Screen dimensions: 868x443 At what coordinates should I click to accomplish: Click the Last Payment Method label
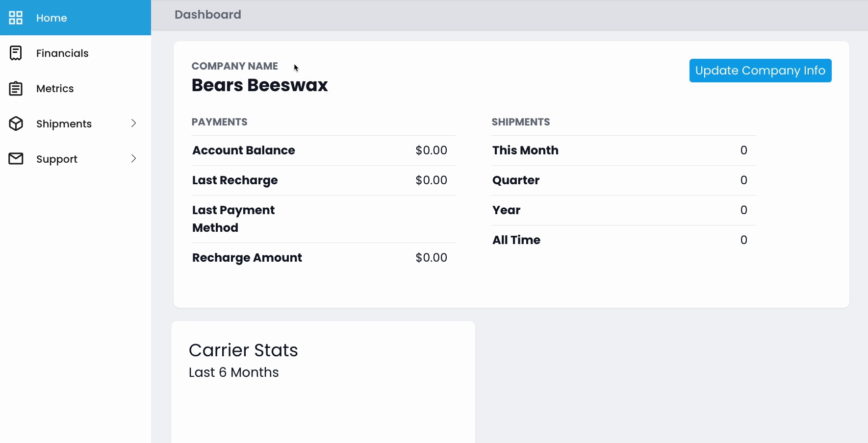pyautogui.click(x=233, y=219)
